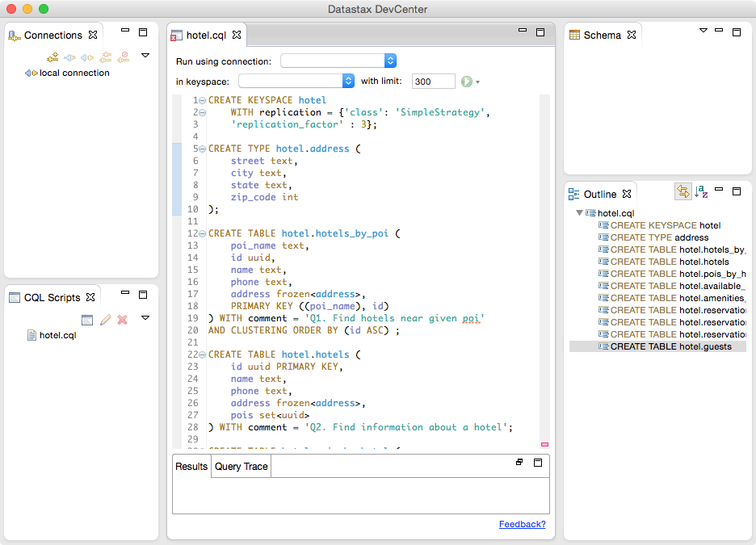Maximize the Schema panel
Screen dimensions: 756x545
[x=737, y=32]
